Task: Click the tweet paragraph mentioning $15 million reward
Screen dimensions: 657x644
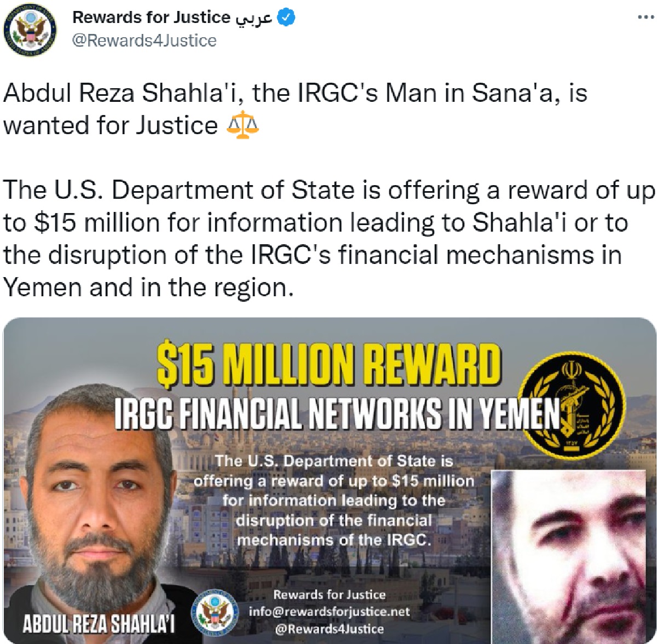Action: tap(328, 239)
